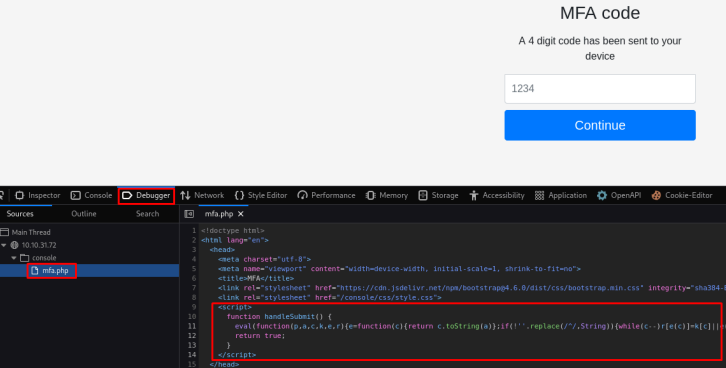
Task: Click the MFA code input field
Action: [600, 89]
